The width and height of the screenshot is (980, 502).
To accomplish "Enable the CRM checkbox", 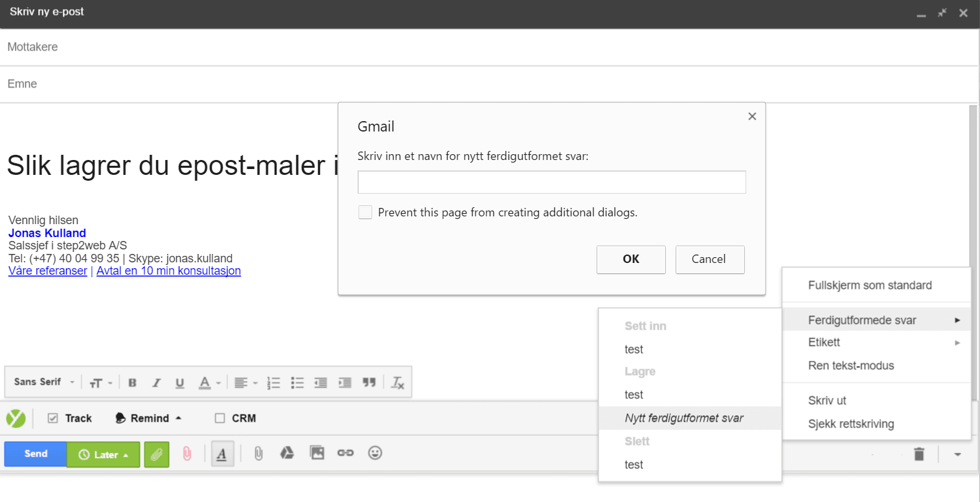I will point(220,418).
